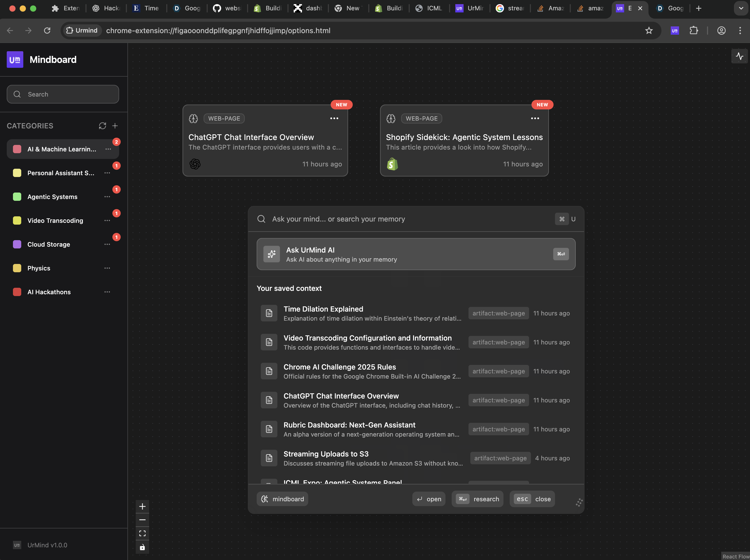Image resolution: width=750 pixels, height=560 pixels.
Task: Click the Cloud Storage purple color swatch
Action: point(17,244)
